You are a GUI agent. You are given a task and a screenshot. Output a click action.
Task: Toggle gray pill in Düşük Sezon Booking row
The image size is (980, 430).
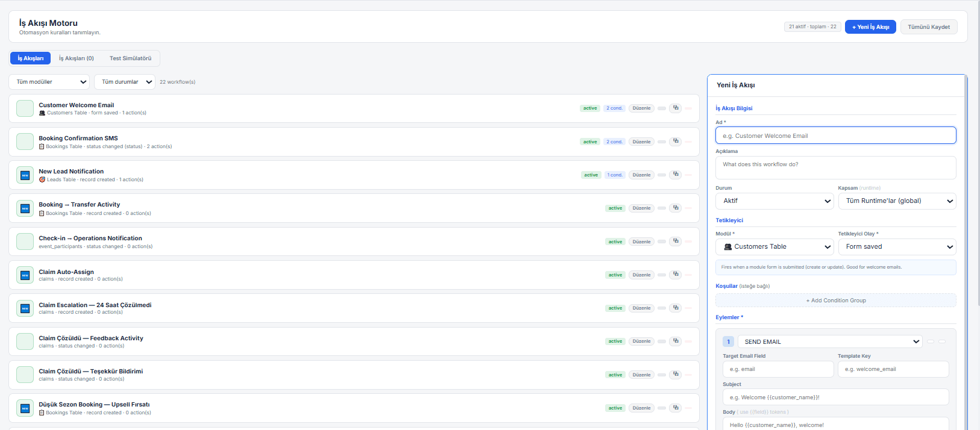coord(662,408)
